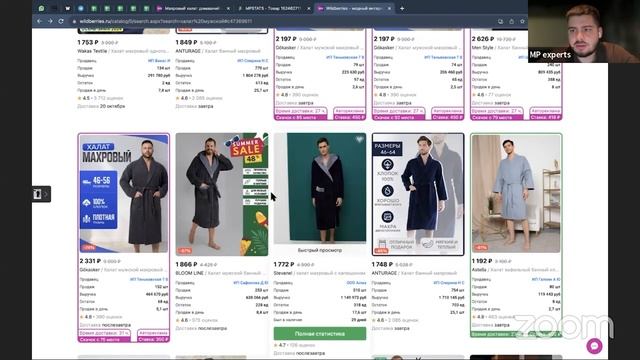Close the MPSTATS browser tab
This screenshot has height=360, width=640.
[x=309, y=8]
